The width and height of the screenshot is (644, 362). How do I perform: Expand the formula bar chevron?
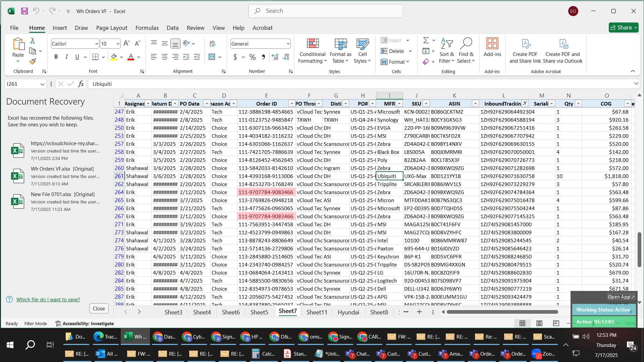click(x=636, y=83)
